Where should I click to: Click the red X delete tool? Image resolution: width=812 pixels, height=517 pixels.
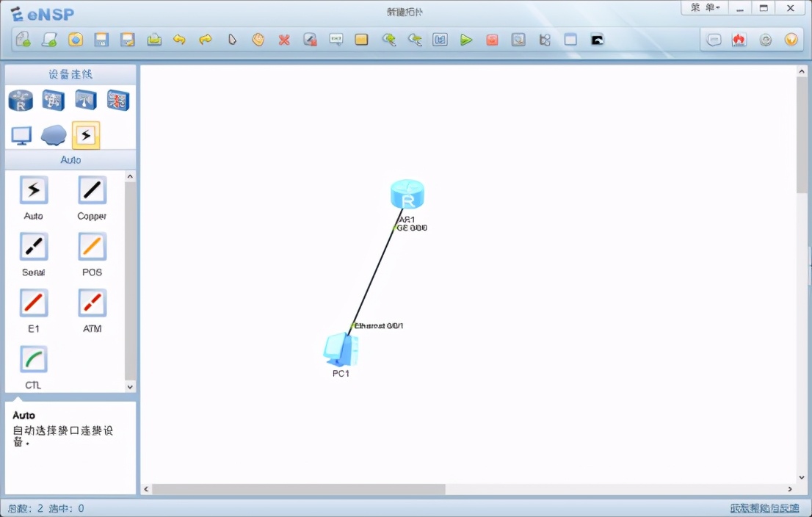coord(284,40)
